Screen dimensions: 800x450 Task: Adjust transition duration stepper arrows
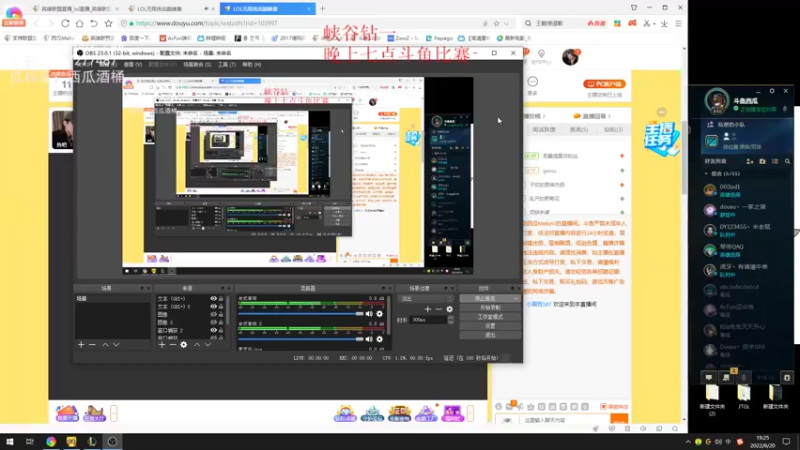(x=451, y=320)
